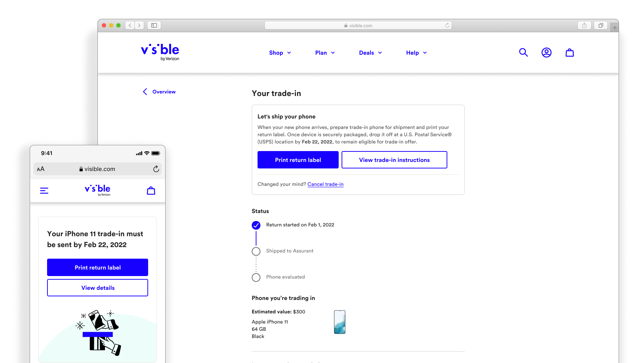Screen dimensions: 644x363
Task: Click the trade-in phone image thumbnail
Action: coord(340,322)
